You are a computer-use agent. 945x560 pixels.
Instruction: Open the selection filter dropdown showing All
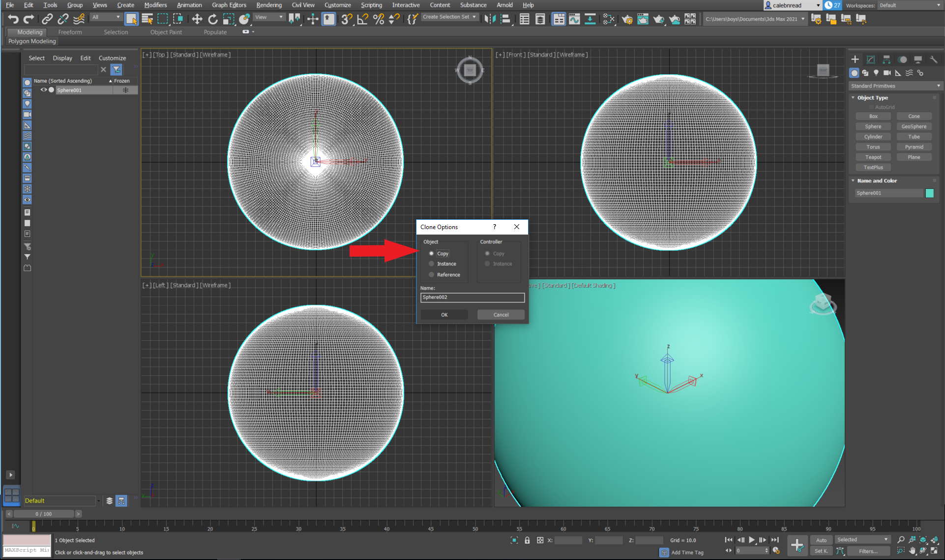click(105, 17)
